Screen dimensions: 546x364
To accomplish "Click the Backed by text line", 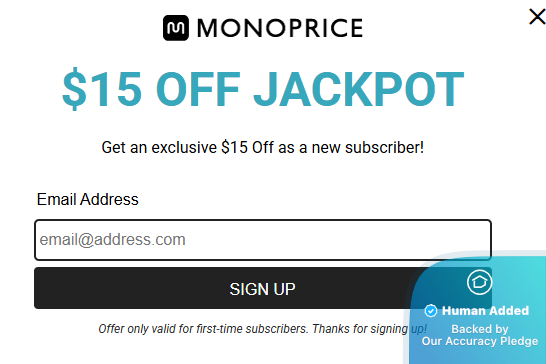I will 480,329.
